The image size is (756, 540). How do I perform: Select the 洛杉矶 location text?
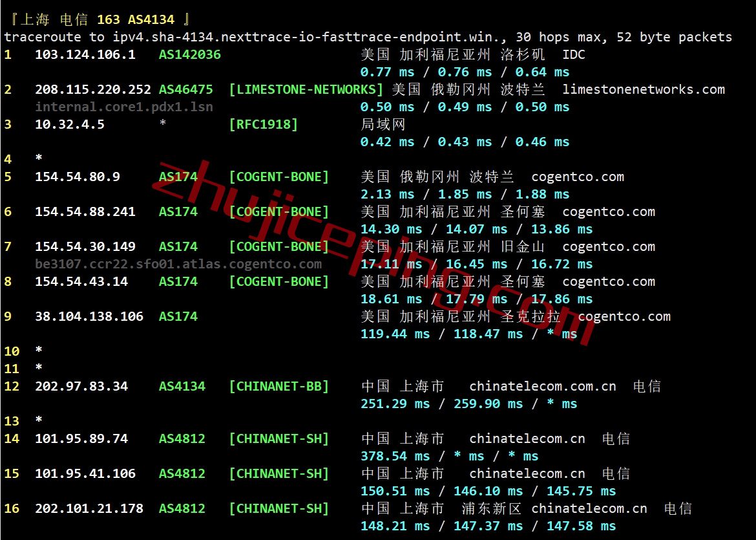523,54
